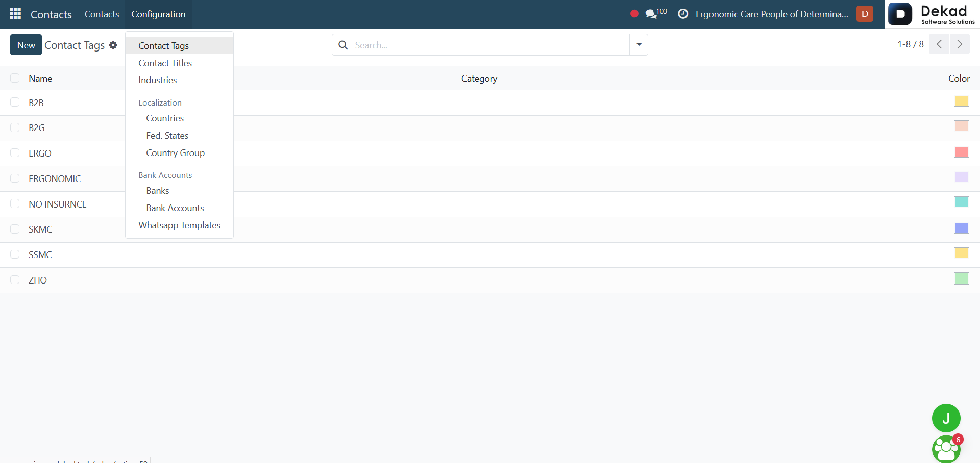Image resolution: width=980 pixels, height=463 pixels.
Task: Click the New button
Action: [26, 45]
